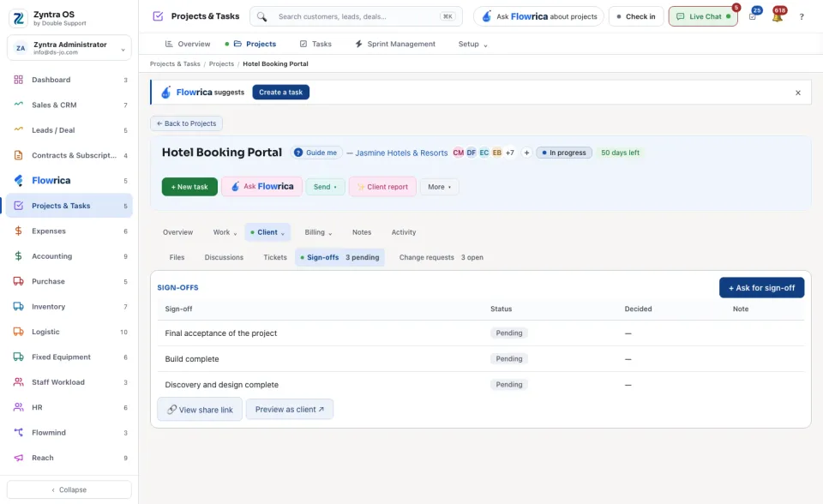
Task: Click the help question mark icon
Action: pyautogui.click(x=802, y=17)
